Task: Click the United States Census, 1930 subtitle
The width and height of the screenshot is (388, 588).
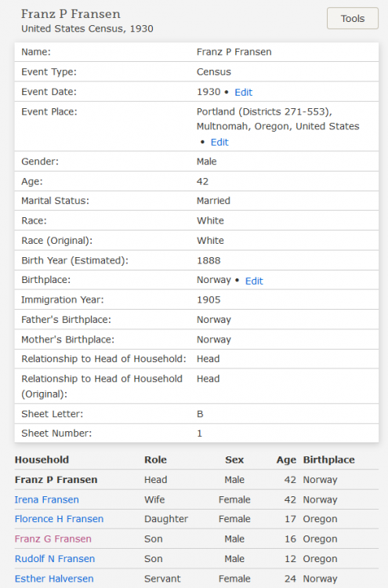Action: pos(87,29)
